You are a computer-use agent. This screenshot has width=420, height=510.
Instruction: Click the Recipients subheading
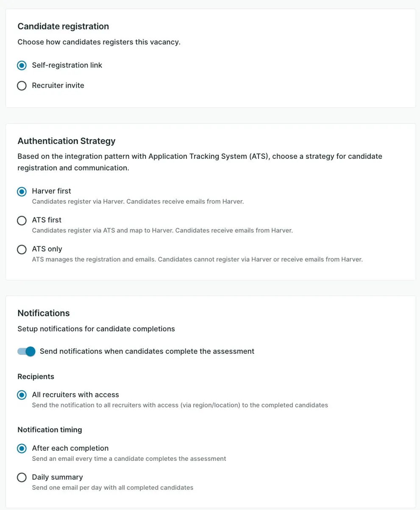tap(36, 376)
